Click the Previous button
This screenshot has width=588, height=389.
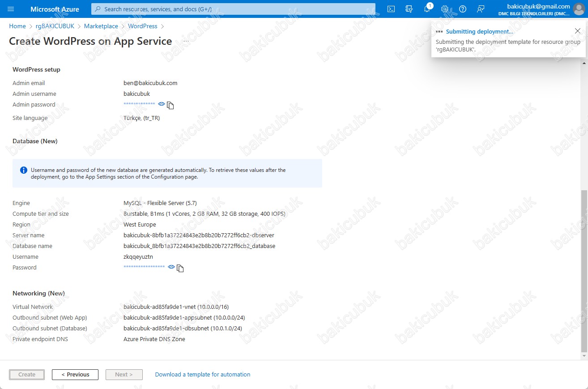click(75, 374)
